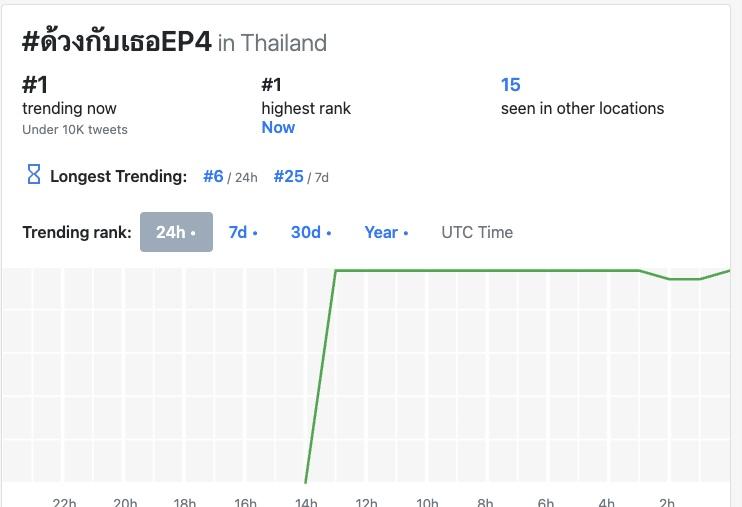
Task: Click the blue "Now" highest rank link
Action: click(278, 127)
